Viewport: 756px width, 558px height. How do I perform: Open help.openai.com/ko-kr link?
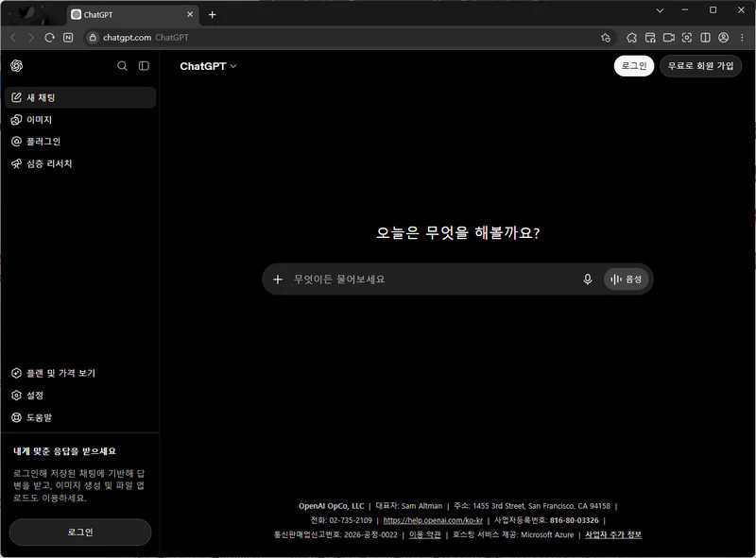[x=433, y=520]
